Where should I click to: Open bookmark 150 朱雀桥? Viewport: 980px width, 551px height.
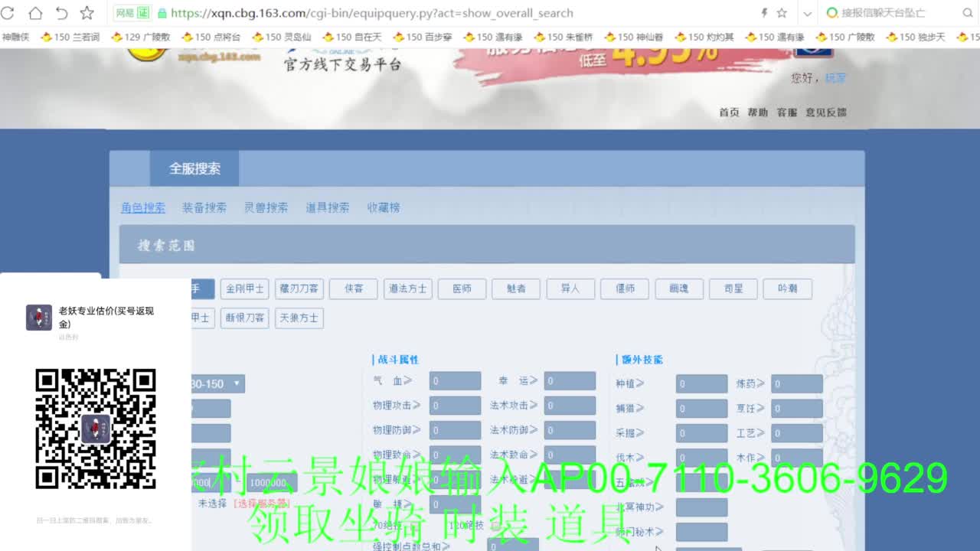563,37
